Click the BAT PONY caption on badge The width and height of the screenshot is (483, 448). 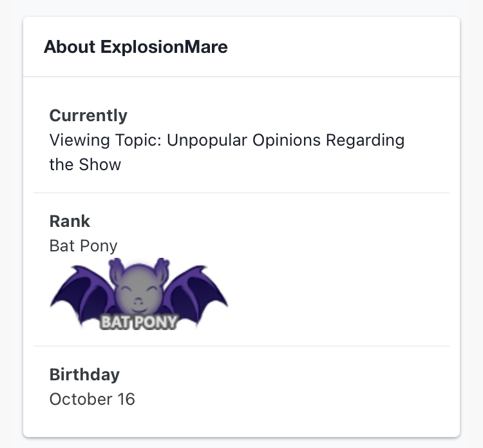(x=139, y=322)
